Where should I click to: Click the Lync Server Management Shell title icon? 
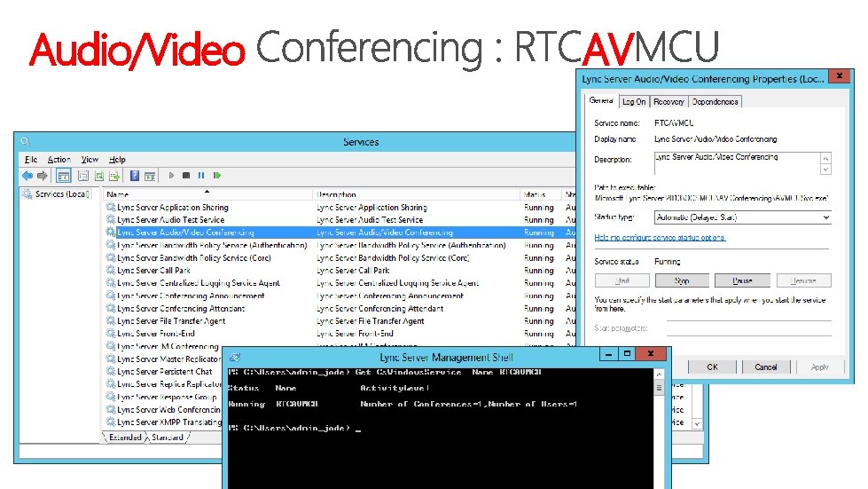click(x=235, y=357)
